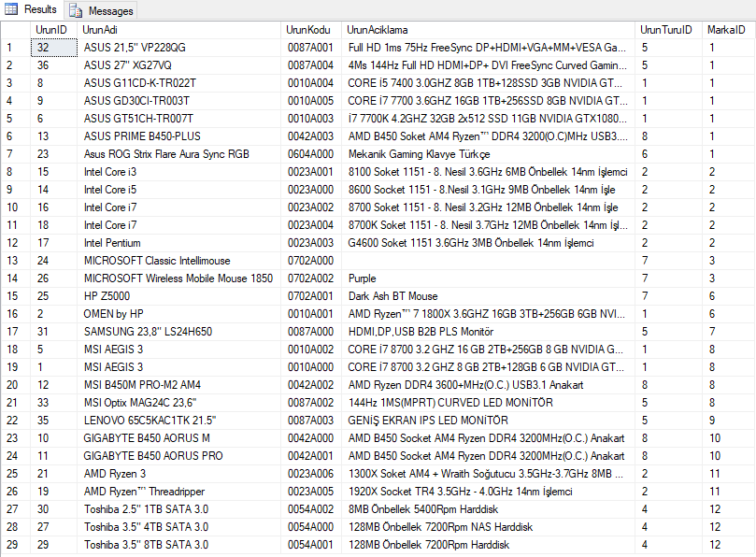Select AMD Ryzen Threadripper cell

click(x=178, y=492)
